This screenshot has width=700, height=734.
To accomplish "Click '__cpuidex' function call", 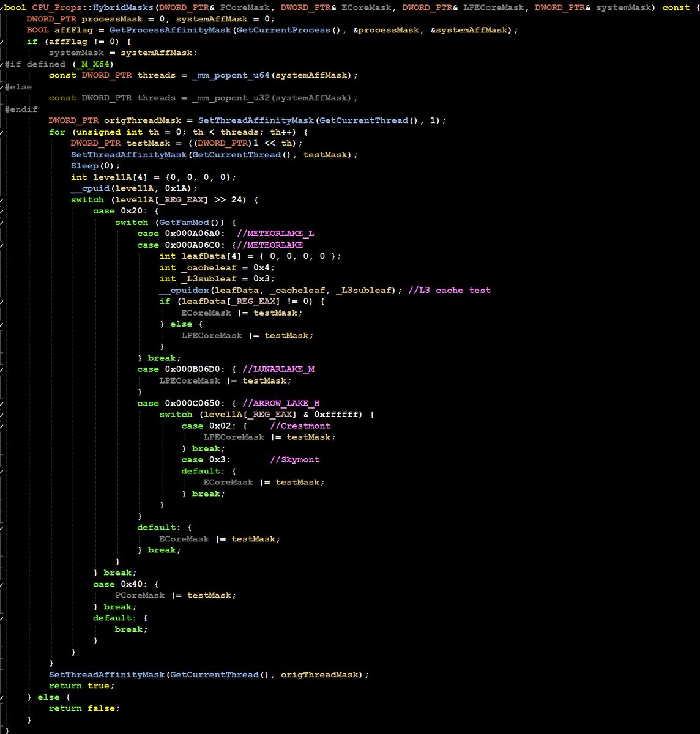I will (184, 291).
